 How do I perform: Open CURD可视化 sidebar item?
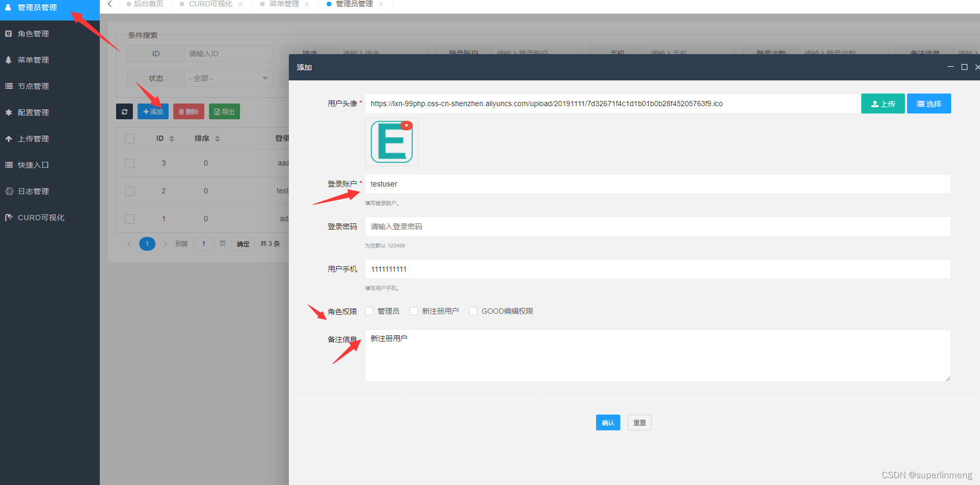click(x=49, y=218)
